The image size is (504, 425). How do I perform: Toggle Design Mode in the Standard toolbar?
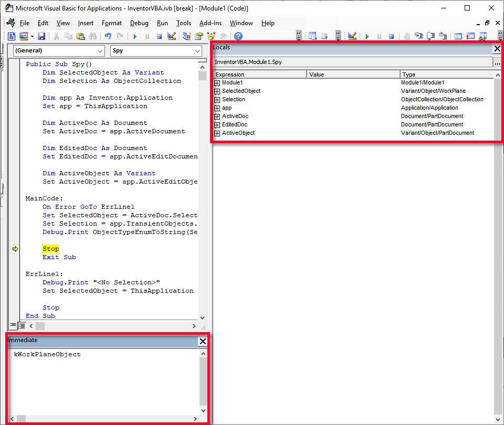(171, 36)
